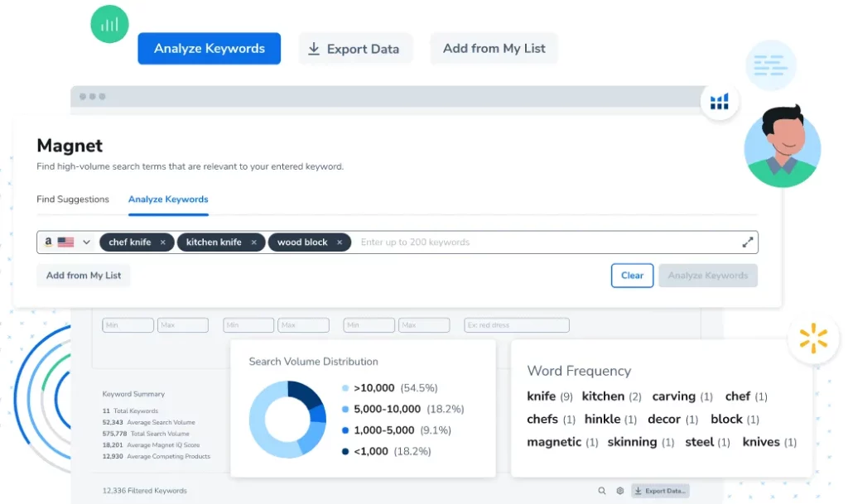Click the >10,000 legend color dot

(x=345, y=388)
